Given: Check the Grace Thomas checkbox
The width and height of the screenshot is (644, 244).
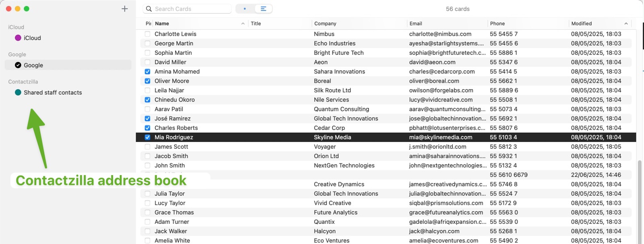Looking at the screenshot, I should click(147, 213).
